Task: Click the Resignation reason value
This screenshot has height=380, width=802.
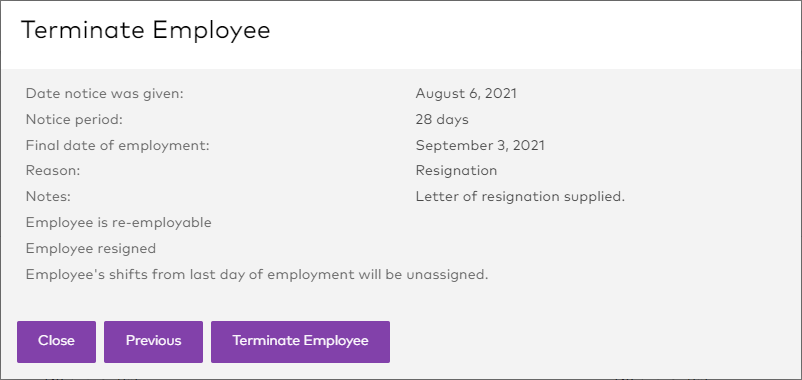Action: click(456, 171)
